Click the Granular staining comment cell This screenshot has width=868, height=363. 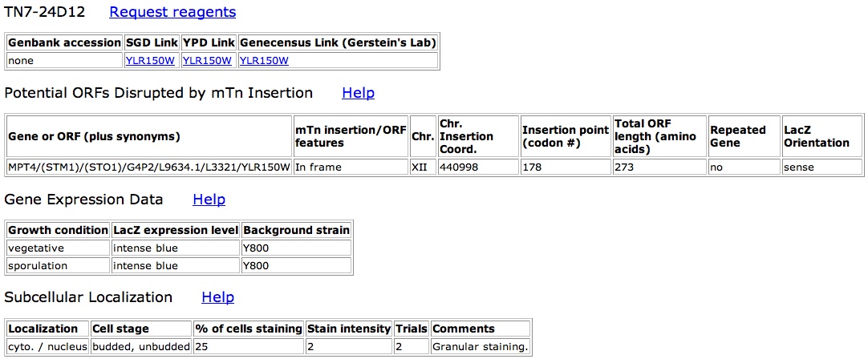click(x=480, y=347)
